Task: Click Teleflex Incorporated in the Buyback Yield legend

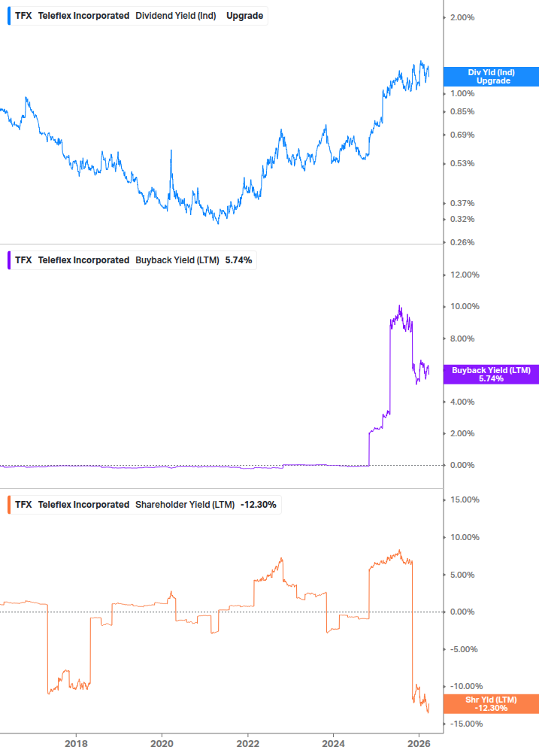Action: pyautogui.click(x=83, y=260)
